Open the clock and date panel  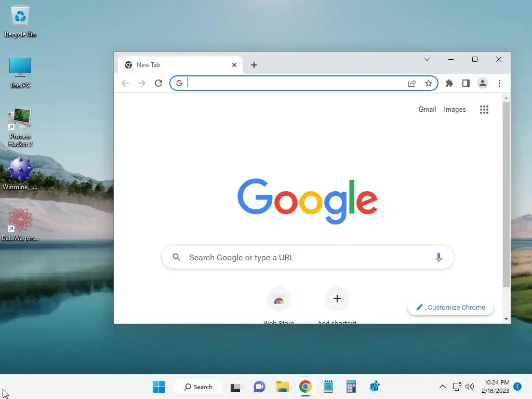[495, 387]
